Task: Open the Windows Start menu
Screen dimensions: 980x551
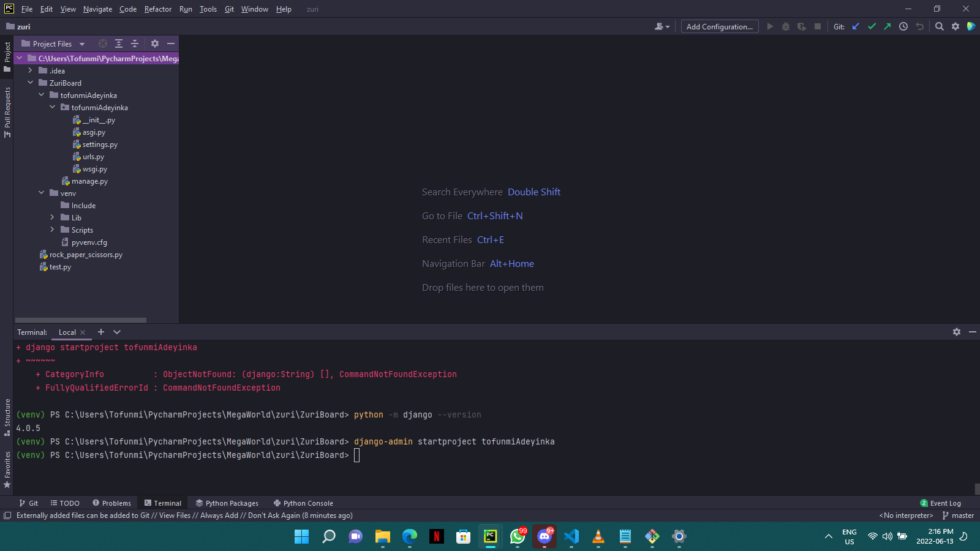Action: pos(302,536)
